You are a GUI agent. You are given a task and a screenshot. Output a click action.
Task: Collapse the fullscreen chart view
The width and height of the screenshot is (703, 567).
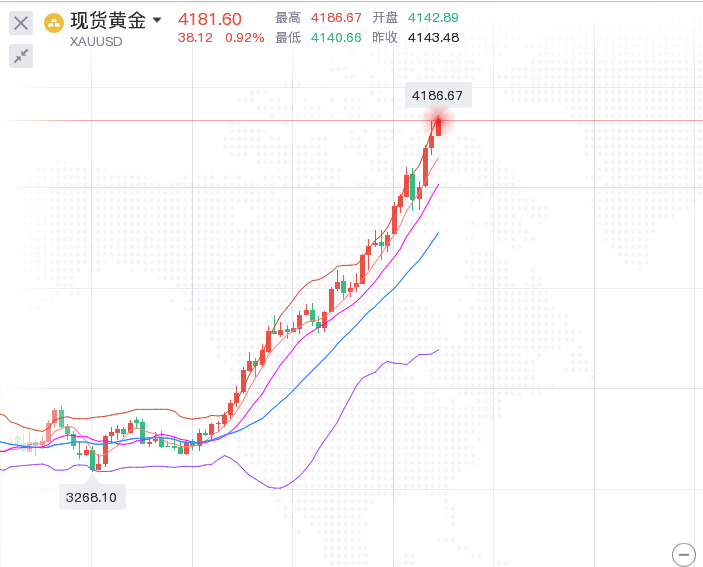21,56
